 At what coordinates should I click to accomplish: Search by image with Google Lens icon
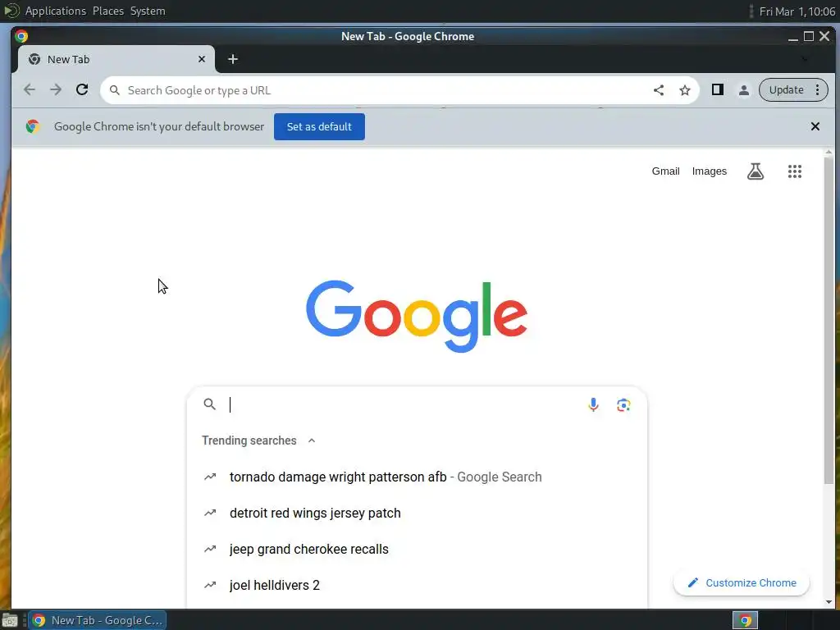[x=623, y=405]
